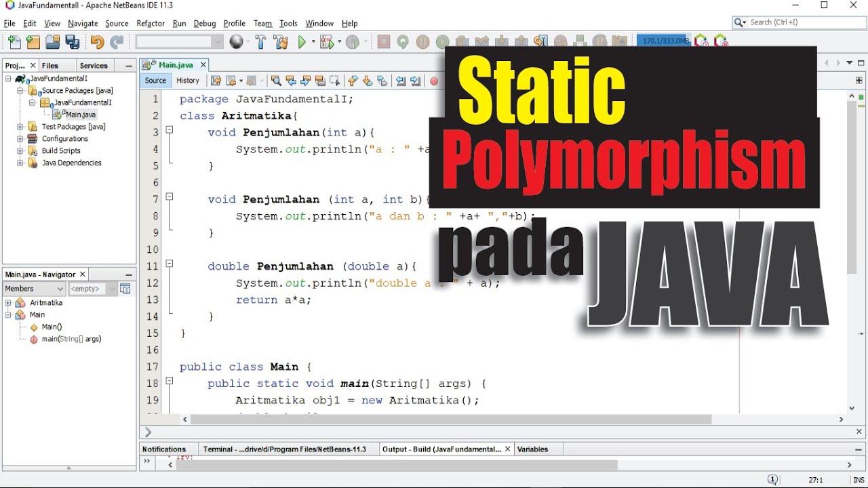This screenshot has width=868, height=488.
Task: Select main(String[] args) in the Navigator
Action: pos(71,339)
